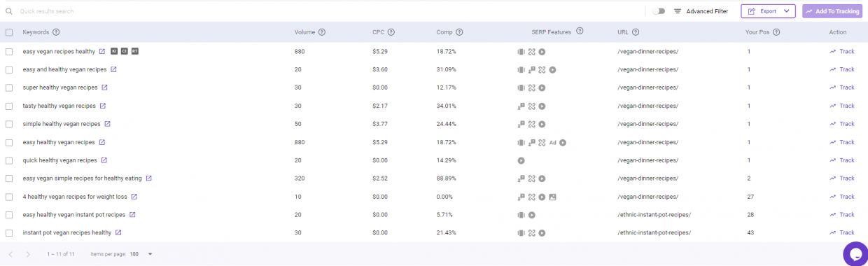Check the 'super healthy vegan recipes' row
Viewport: 868px width, 266px height.
[9, 87]
